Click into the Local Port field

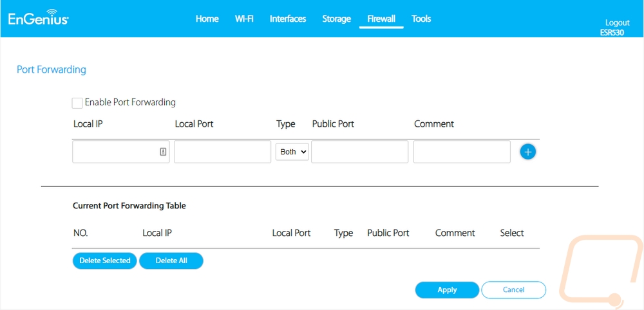pyautogui.click(x=222, y=152)
